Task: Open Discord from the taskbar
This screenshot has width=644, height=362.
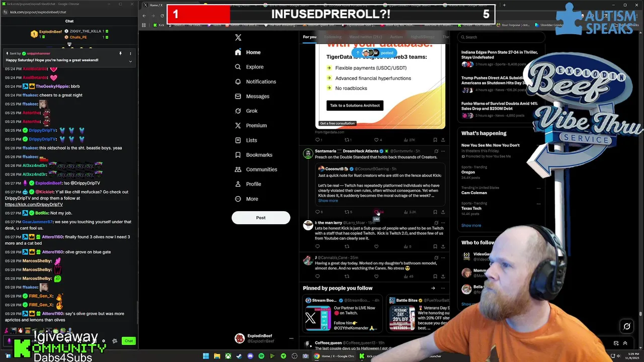Action: [x=250, y=356]
